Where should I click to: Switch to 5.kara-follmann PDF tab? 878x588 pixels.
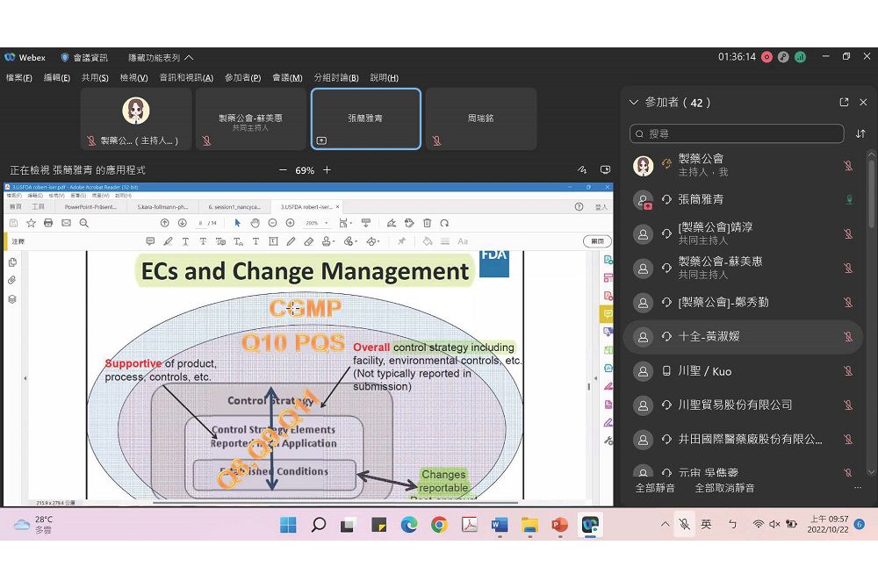[163, 207]
